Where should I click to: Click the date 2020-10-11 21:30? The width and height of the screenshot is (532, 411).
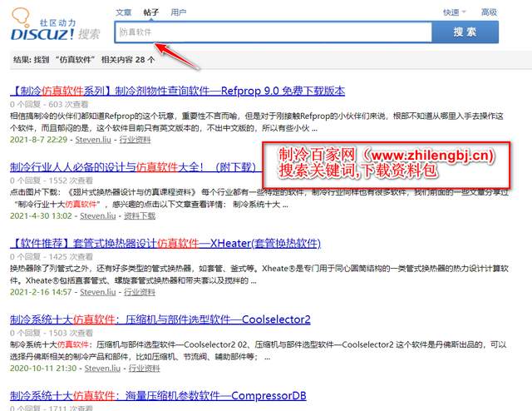(43, 369)
